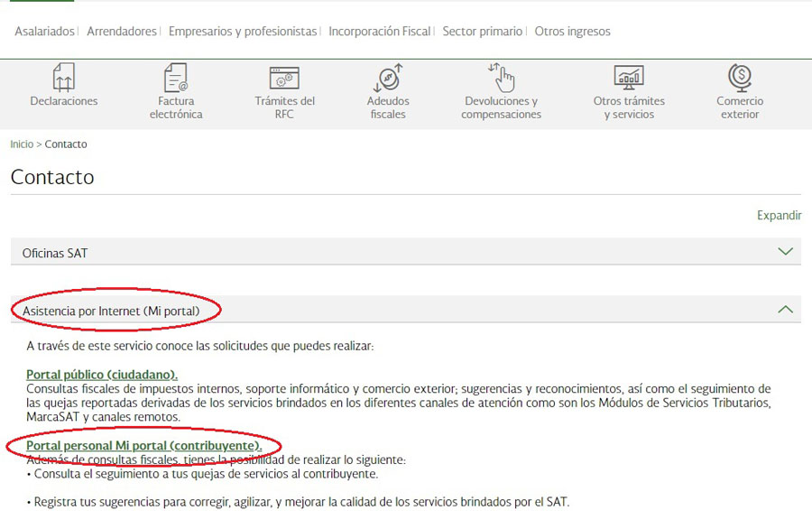812x511 pixels.
Task: Click the Devoluciones y compensaciones hand icon
Action: tap(501, 78)
